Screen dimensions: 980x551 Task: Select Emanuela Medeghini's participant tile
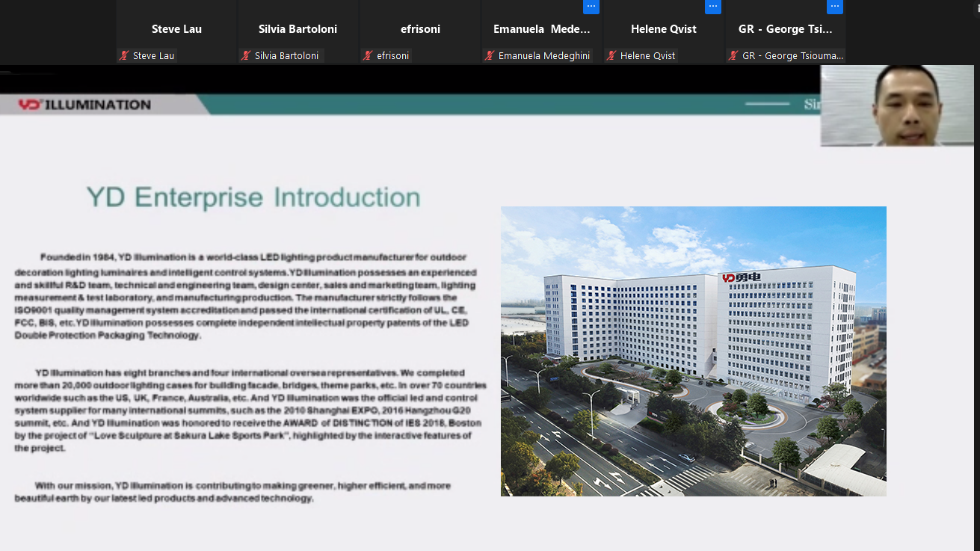coord(541,29)
